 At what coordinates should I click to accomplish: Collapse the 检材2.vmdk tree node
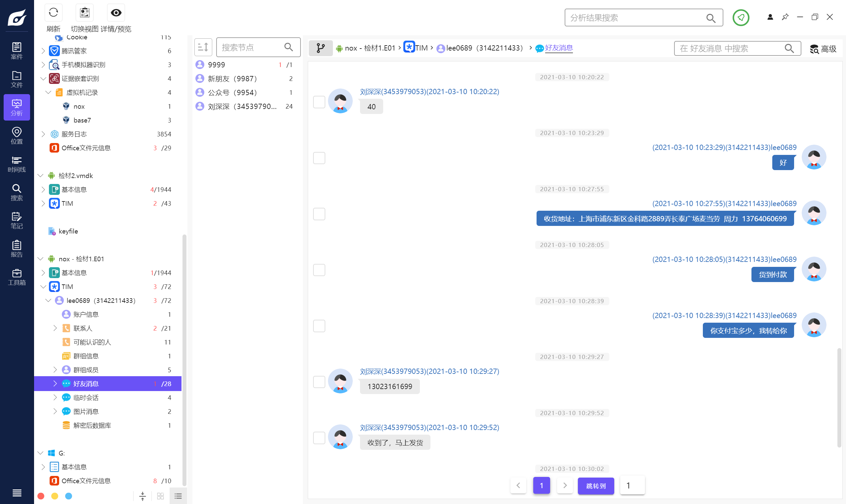click(40, 176)
